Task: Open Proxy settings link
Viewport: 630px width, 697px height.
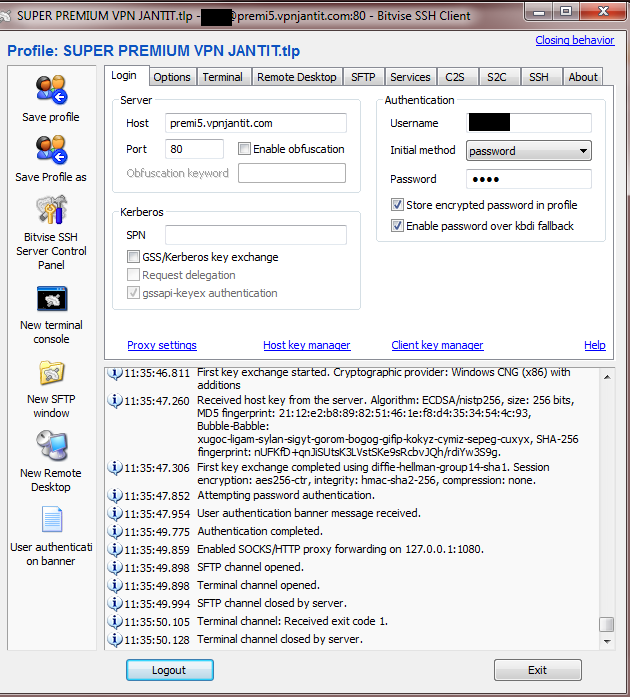Action: pos(162,345)
